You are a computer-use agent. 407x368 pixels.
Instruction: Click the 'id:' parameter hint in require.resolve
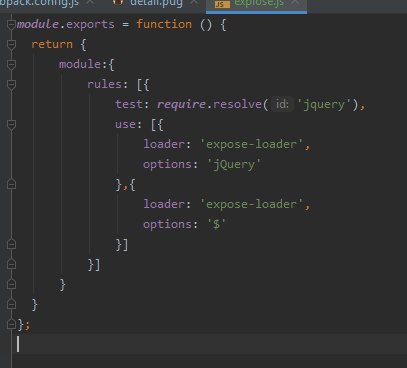point(282,104)
